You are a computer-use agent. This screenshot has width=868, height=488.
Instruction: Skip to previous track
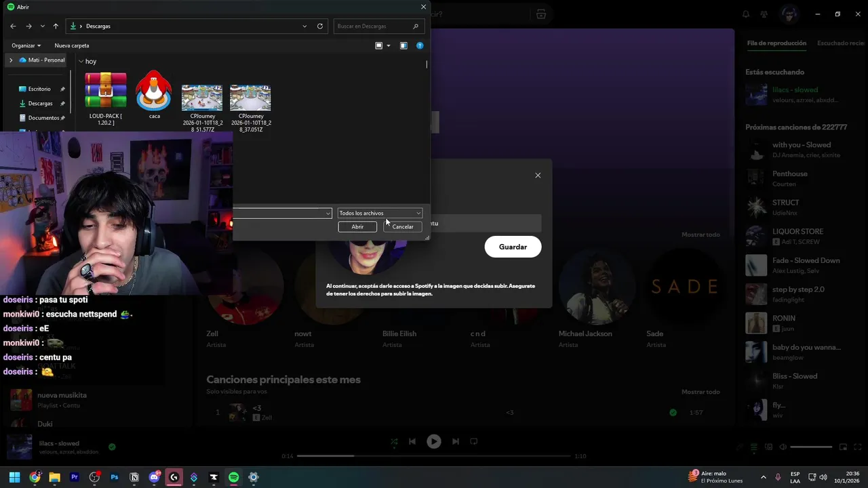412,441
